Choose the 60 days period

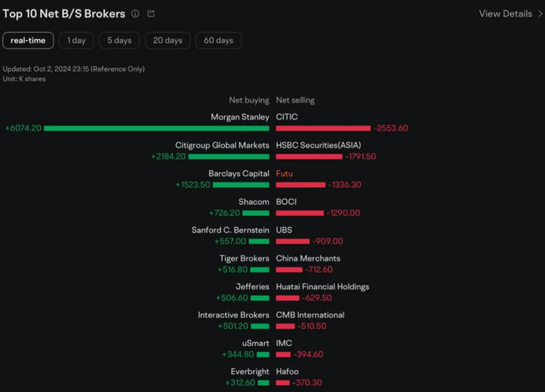point(218,40)
